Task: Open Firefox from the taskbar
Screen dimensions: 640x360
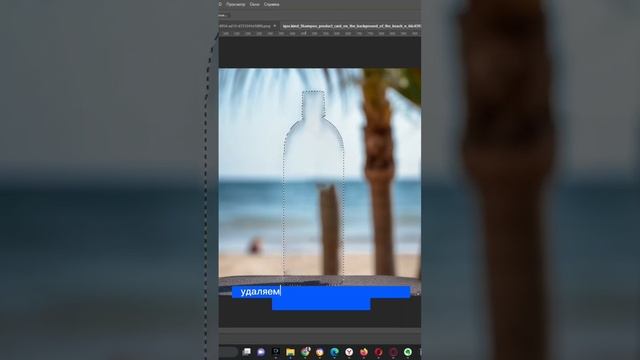Action: (x=364, y=352)
